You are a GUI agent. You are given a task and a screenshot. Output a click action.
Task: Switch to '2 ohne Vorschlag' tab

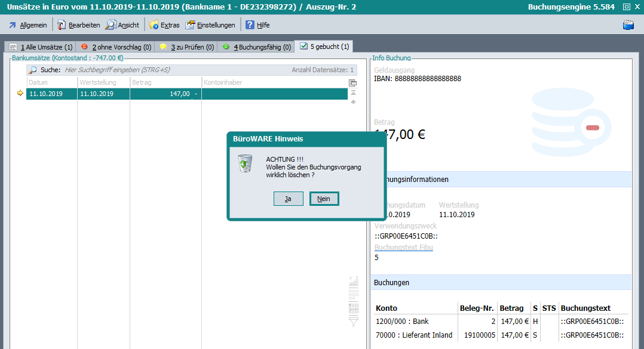(x=116, y=47)
